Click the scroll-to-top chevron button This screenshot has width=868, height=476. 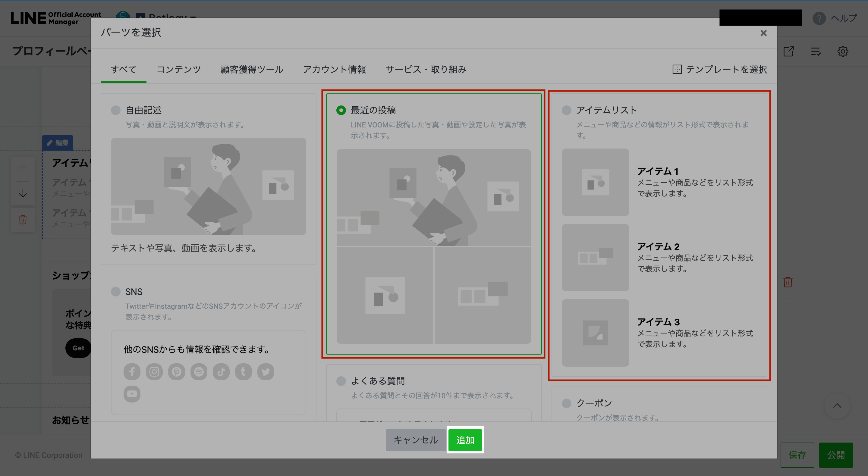point(837,406)
